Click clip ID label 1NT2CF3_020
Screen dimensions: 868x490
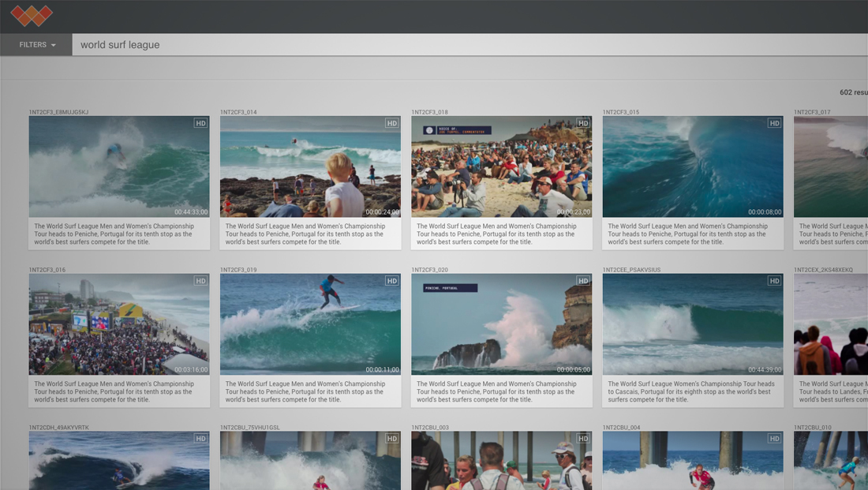429,270
